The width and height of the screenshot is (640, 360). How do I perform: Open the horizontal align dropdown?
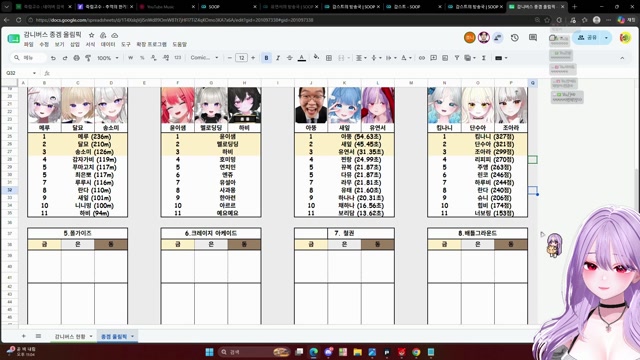[361, 58]
